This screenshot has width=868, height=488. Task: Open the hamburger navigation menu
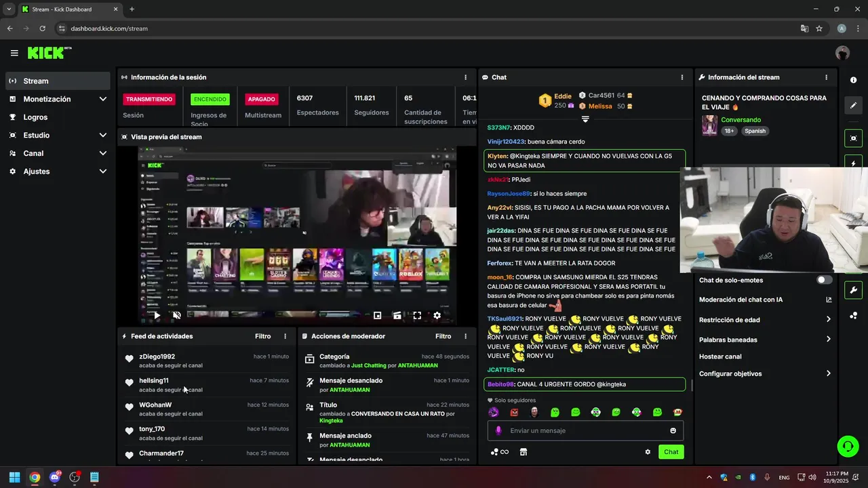coord(14,53)
